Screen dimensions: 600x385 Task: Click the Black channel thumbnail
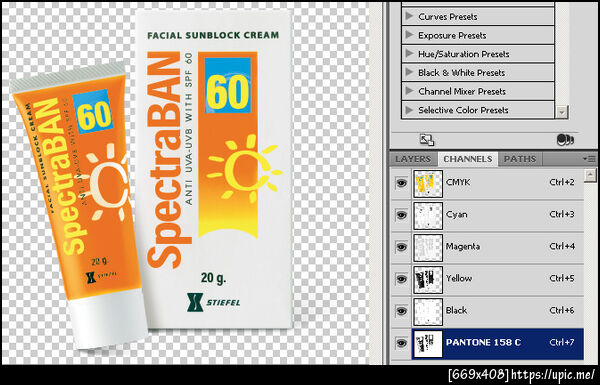click(x=428, y=312)
